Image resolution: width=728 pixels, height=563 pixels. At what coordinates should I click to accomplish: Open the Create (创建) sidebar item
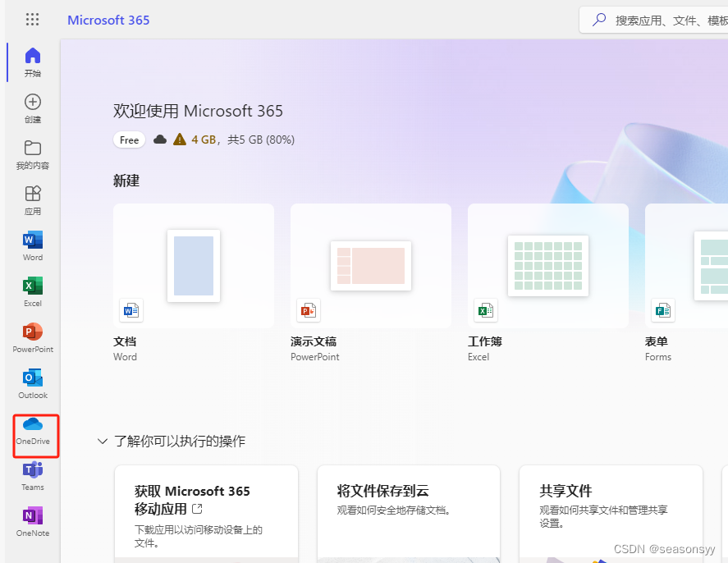(x=33, y=108)
